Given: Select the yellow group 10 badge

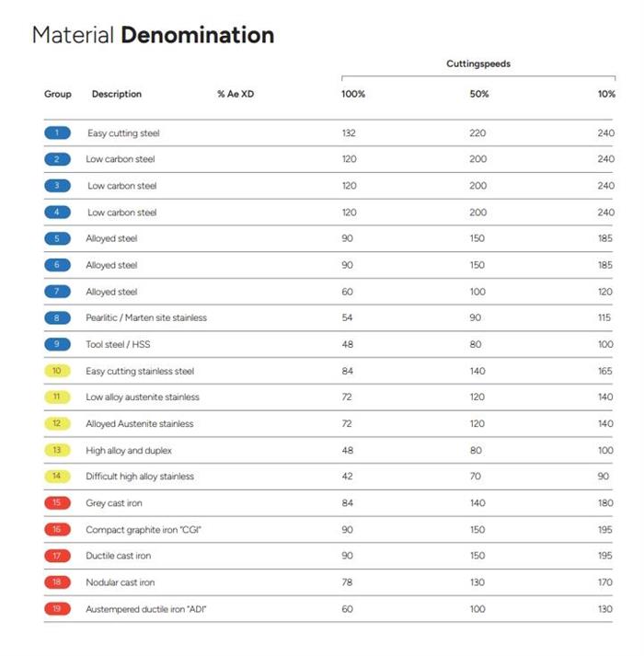Looking at the screenshot, I should [57, 371].
